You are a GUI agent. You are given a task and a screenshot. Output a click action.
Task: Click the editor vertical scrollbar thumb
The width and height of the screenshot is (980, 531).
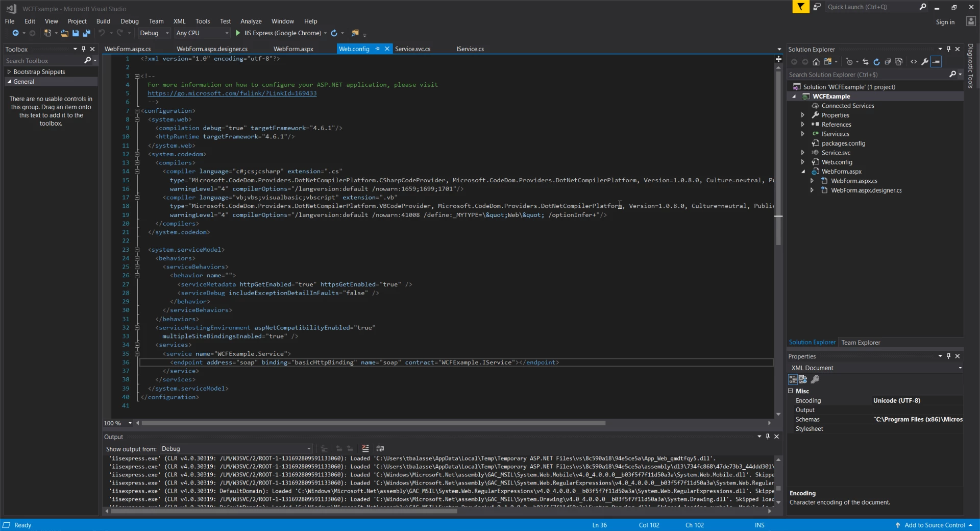coord(778,157)
